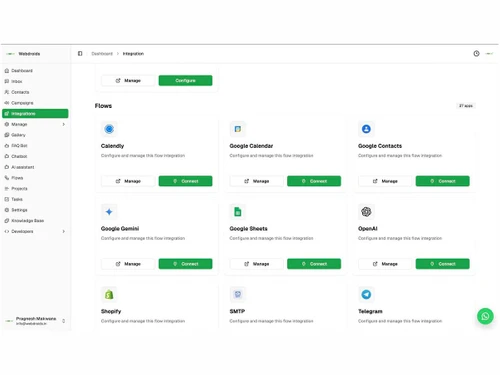Open the Dashboard menu item
Screen dimensions: 500x375
(x=35, y=71)
